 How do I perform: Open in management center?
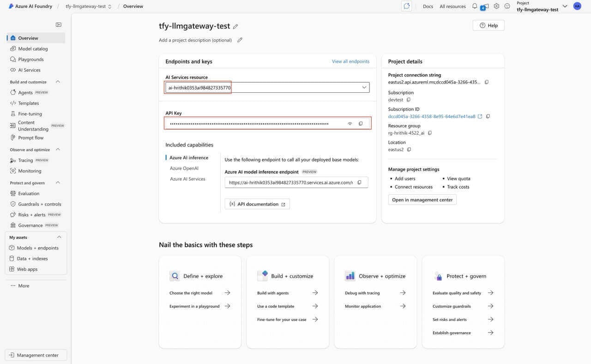pyautogui.click(x=422, y=199)
